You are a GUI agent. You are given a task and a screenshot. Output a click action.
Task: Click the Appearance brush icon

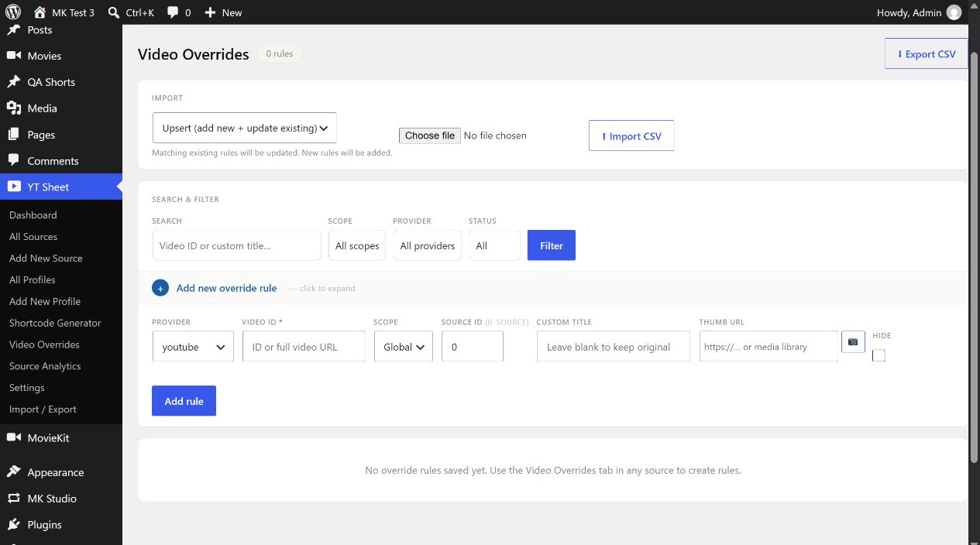pos(13,472)
